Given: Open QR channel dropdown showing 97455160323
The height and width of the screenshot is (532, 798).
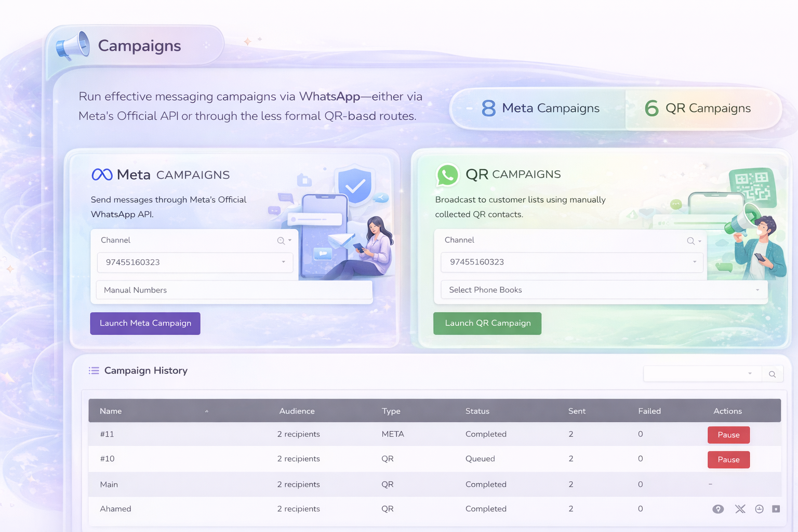Looking at the screenshot, I should (x=572, y=262).
